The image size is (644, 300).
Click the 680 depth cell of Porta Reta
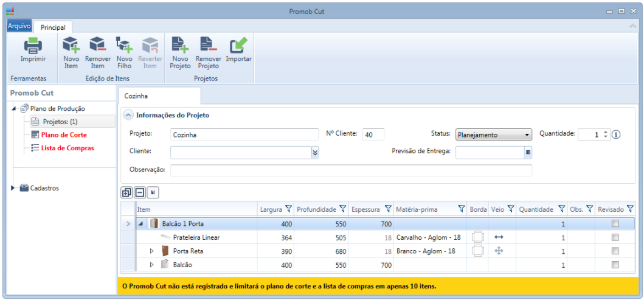tap(320, 251)
